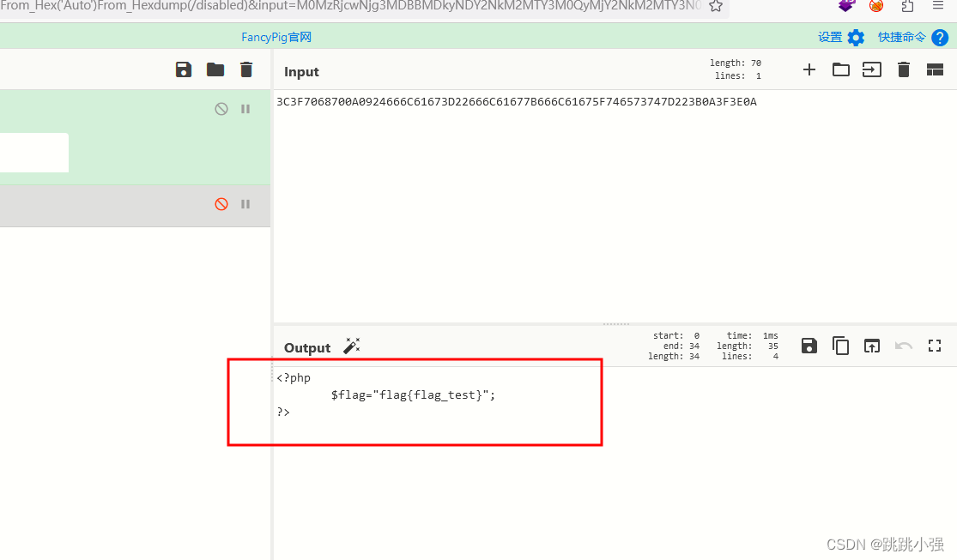This screenshot has height=560, width=957.
Task: Copy raw output to clipboard
Action: pyautogui.click(x=840, y=346)
